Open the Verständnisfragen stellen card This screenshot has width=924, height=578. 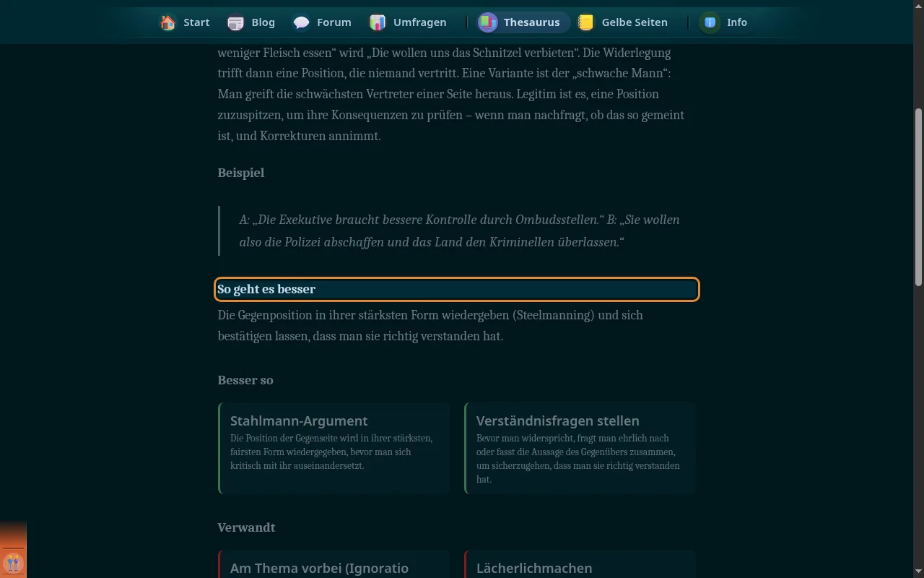[x=580, y=448]
